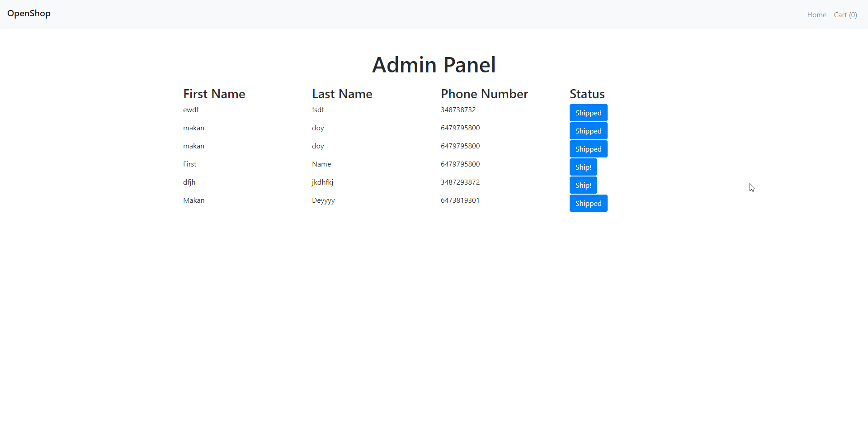Viewport: 868px width, 424px height.
Task: Click the Shipped button for phone 6473819301
Action: click(588, 203)
